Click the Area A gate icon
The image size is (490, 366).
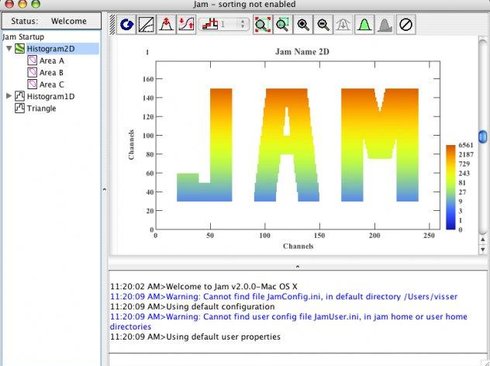pos(32,60)
